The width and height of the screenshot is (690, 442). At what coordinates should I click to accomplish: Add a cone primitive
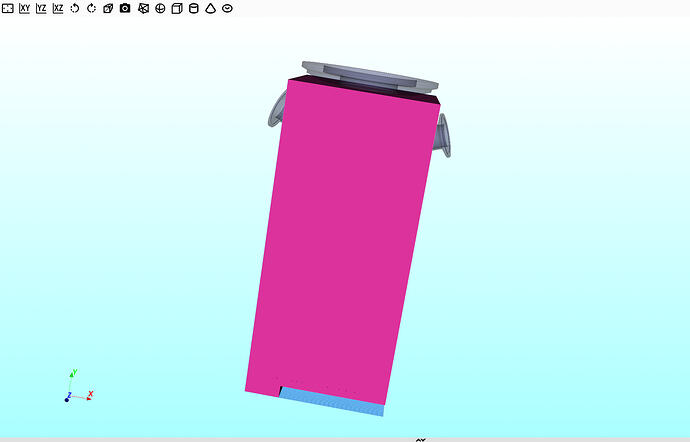click(210, 8)
